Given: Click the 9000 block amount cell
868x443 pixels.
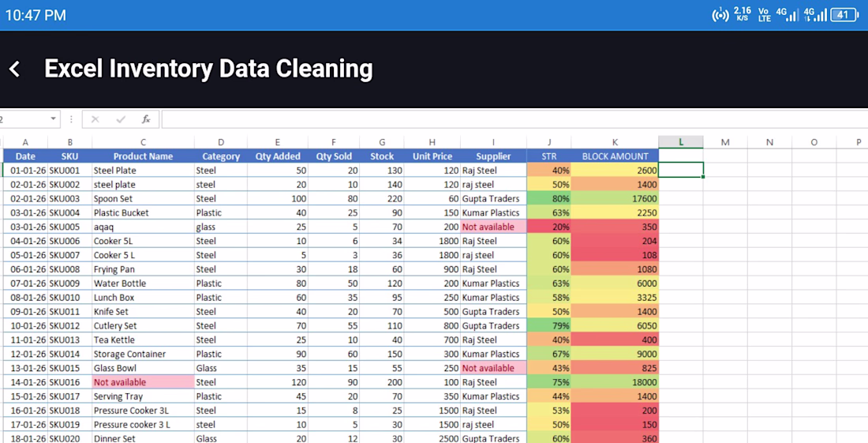Looking at the screenshot, I should pos(615,354).
